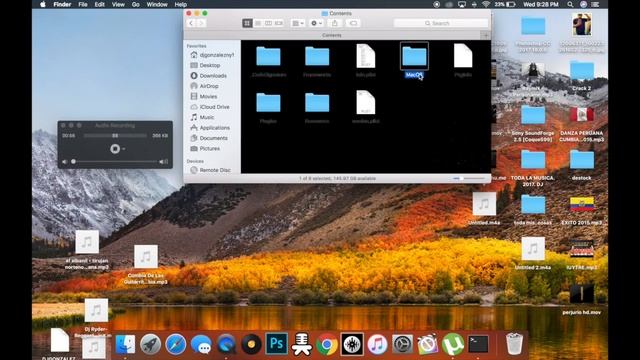Image resolution: width=640 pixels, height=360 pixels.
Task: Launch Photoshop from the Dock
Action: coord(276,344)
